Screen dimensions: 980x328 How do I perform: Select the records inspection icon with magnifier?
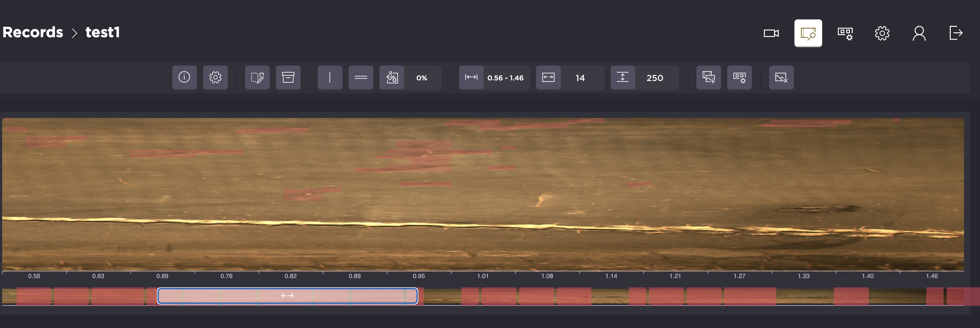(808, 34)
